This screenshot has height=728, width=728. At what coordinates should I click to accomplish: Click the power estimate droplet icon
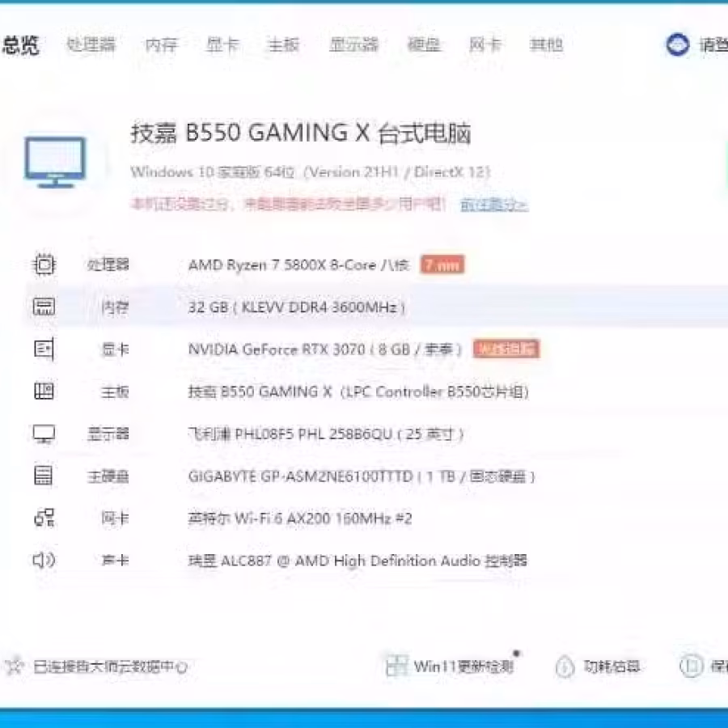tap(565, 667)
